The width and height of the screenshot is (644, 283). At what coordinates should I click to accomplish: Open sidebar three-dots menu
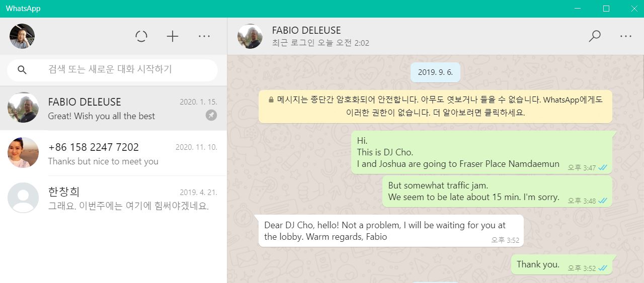click(204, 36)
